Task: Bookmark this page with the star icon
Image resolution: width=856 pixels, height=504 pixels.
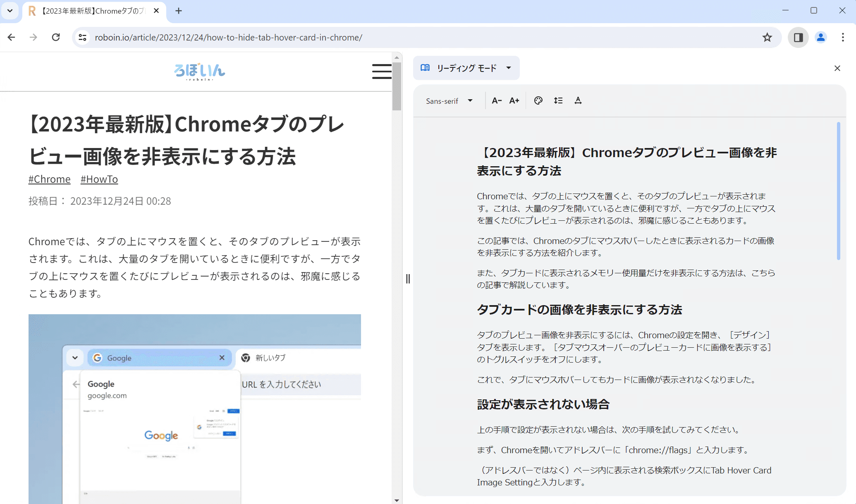Action: click(767, 37)
